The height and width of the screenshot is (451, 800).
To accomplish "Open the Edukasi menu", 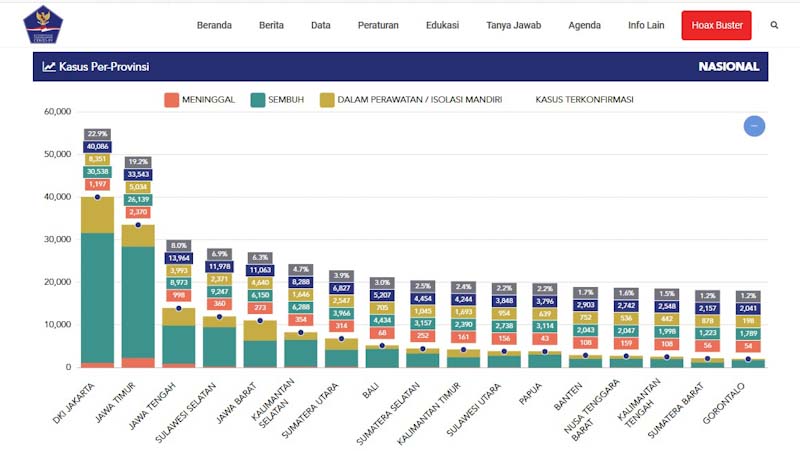I will coord(442,25).
